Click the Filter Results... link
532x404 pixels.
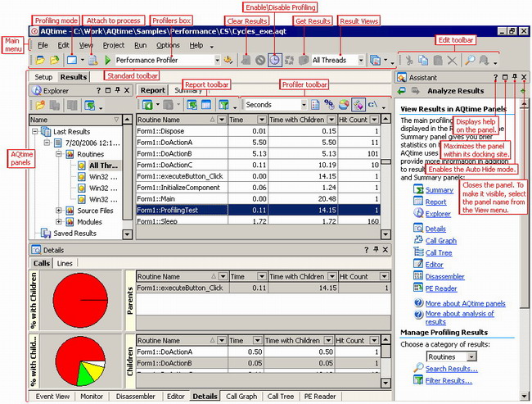pos(448,380)
